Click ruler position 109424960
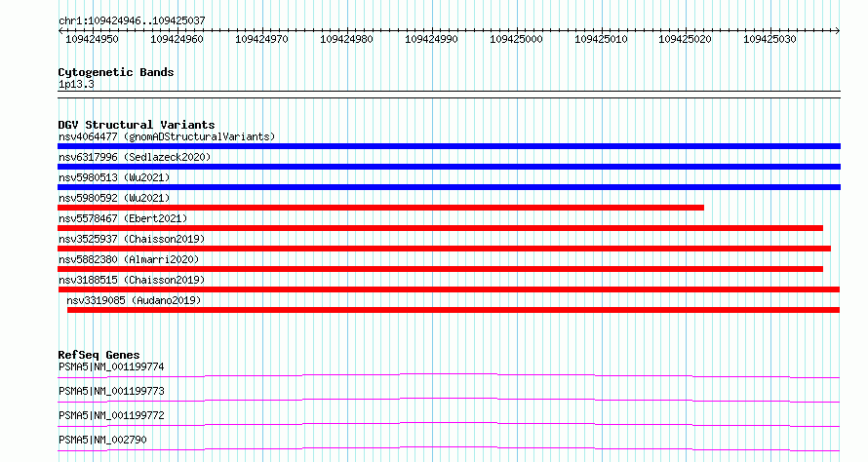 [x=177, y=39]
